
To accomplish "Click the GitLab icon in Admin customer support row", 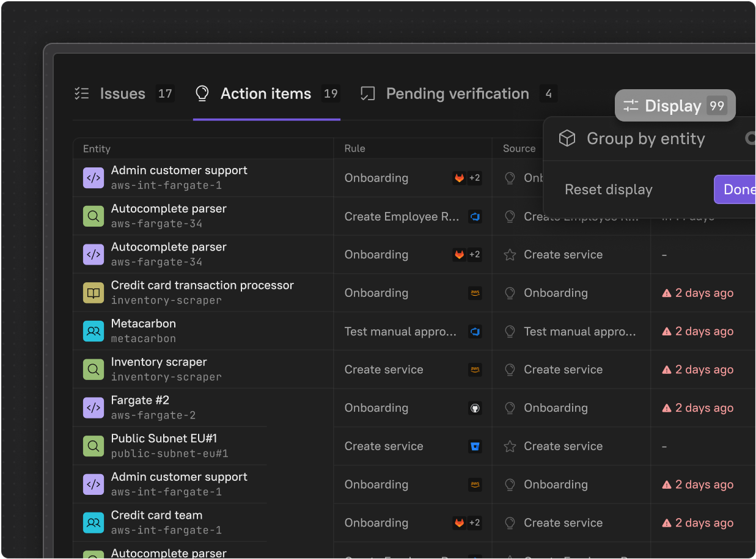I will 459,178.
